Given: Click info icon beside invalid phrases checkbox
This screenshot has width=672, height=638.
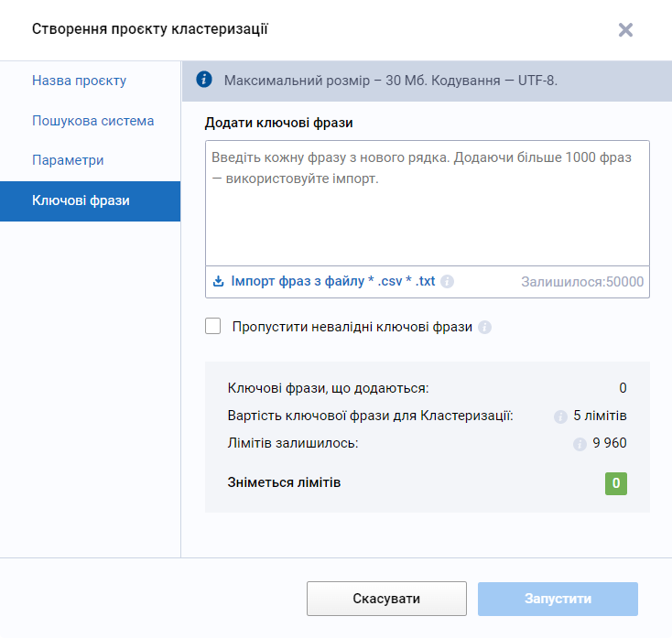Looking at the screenshot, I should pos(485,327).
